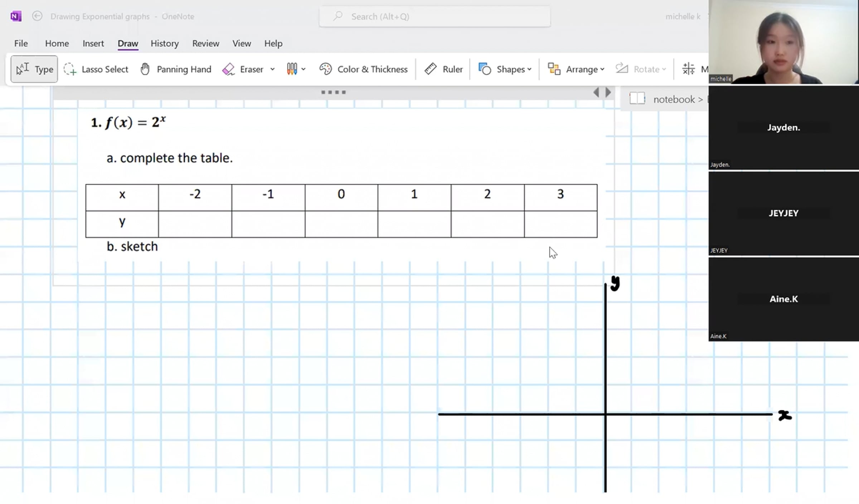Select the Draw tab
Viewport: 859px width, 504px height.
(128, 43)
